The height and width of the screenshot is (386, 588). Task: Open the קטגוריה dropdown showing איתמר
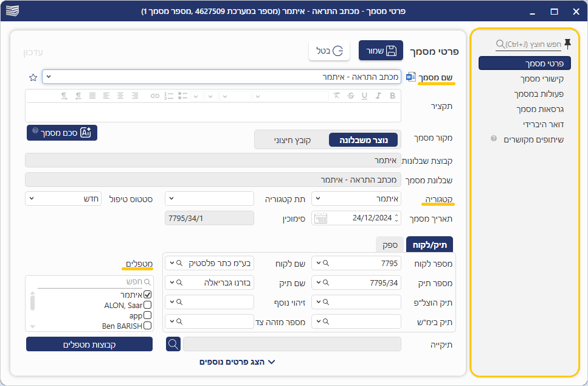tap(356, 198)
